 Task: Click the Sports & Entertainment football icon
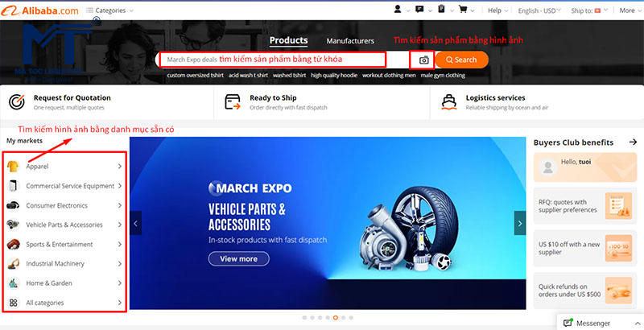coord(13,244)
